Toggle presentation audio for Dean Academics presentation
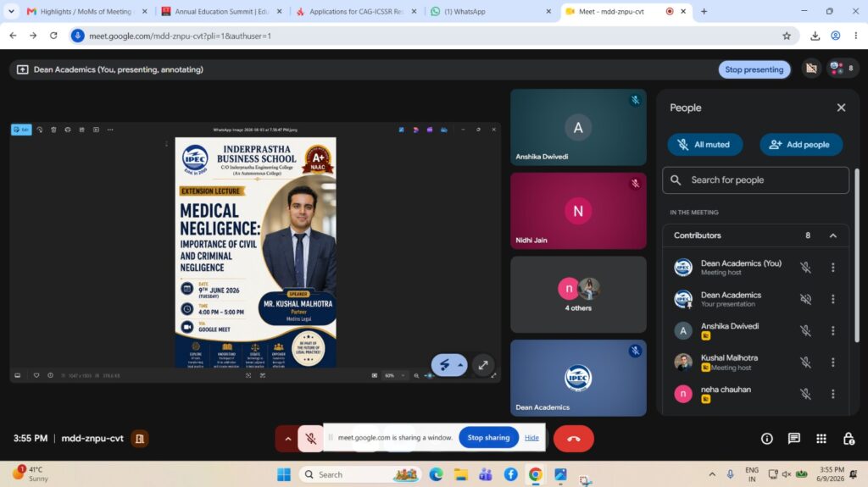Viewport: 868px width, 487px height. coord(805,299)
